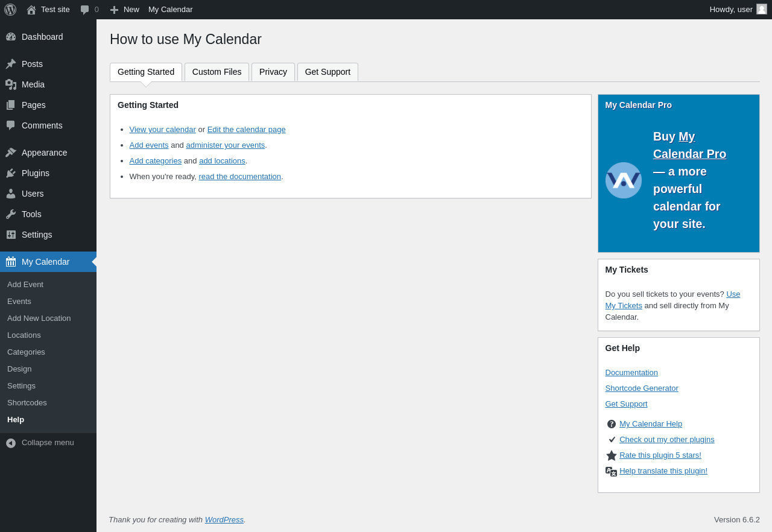
Task: Click the comments bubble icon in admin bar
Action: tap(85, 10)
